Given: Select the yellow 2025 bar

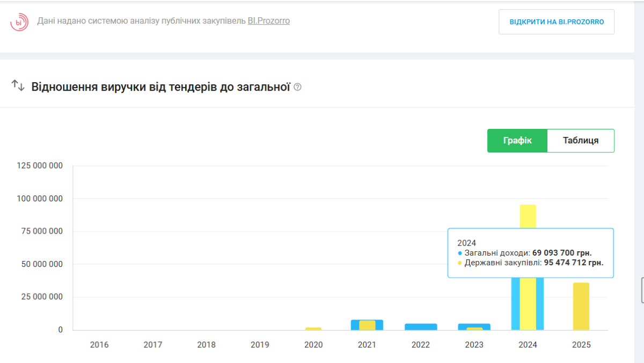Looking at the screenshot, I should tap(581, 306).
